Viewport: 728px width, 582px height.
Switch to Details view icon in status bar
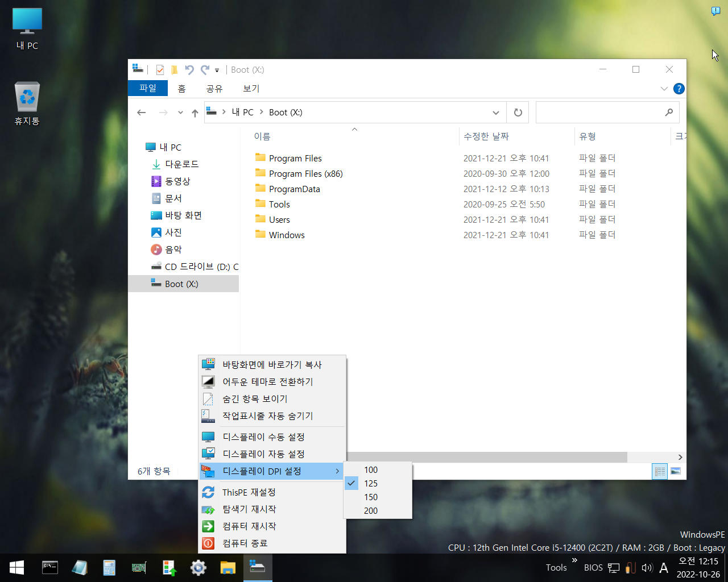(x=660, y=471)
